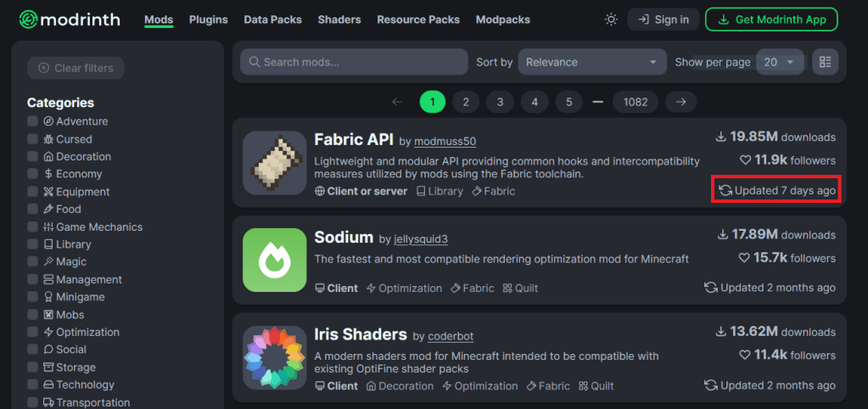Click inside the Search mods field

coord(354,62)
